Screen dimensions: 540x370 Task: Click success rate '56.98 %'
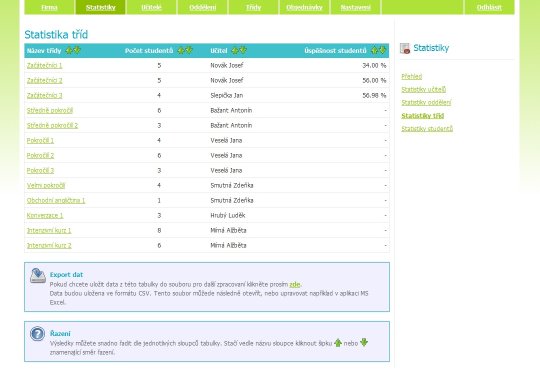click(374, 95)
